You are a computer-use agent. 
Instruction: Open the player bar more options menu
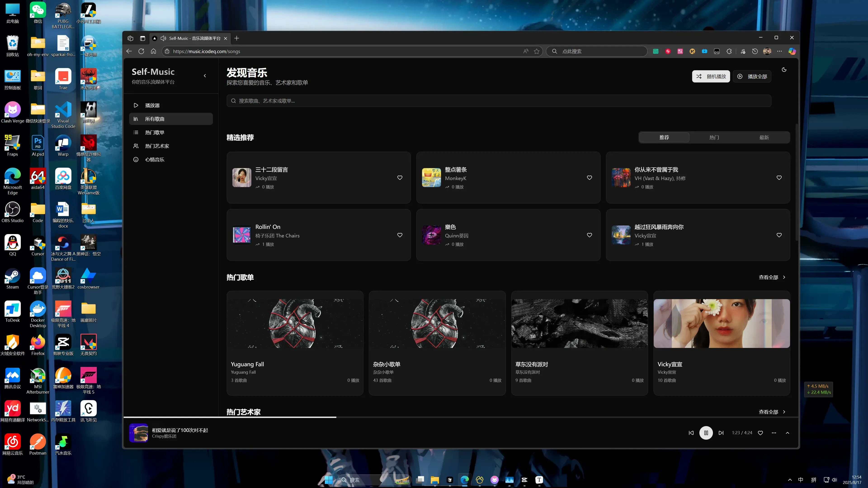point(774,433)
